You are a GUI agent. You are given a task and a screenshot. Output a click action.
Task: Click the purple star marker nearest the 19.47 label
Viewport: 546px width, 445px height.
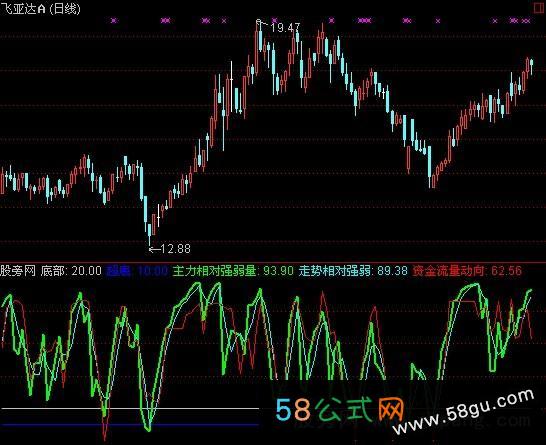pyautogui.click(x=274, y=20)
